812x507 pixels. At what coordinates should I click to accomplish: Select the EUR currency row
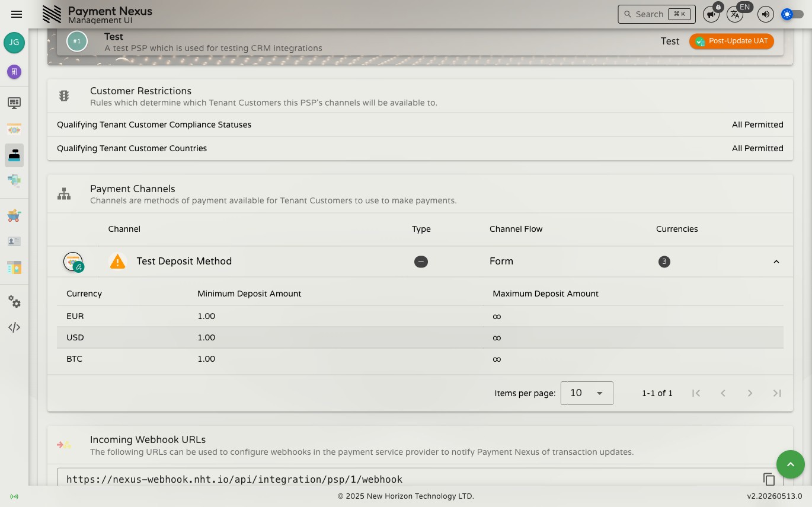[420, 316]
